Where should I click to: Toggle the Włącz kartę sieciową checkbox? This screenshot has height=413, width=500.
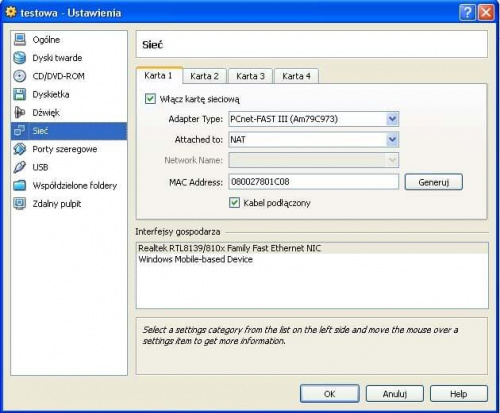point(150,99)
